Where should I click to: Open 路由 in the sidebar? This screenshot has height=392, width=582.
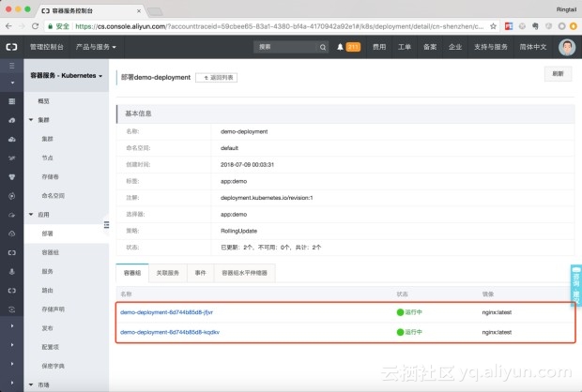47,291
